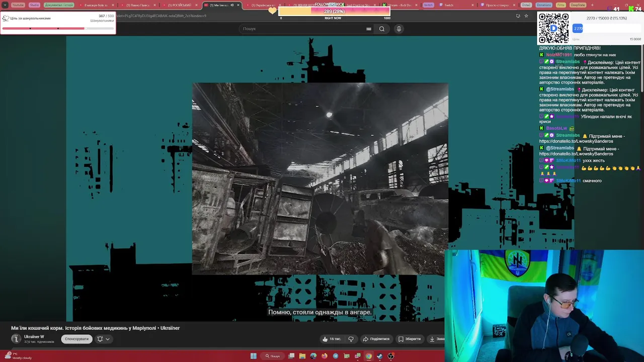
Task: Like the video with thumbs-up, 16 тис.
Action: (x=332, y=339)
